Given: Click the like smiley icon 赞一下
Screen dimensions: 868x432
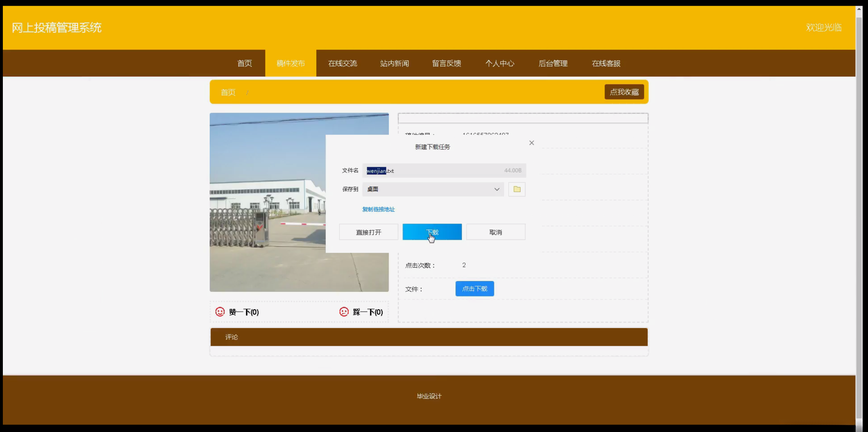Looking at the screenshot, I should (220, 312).
